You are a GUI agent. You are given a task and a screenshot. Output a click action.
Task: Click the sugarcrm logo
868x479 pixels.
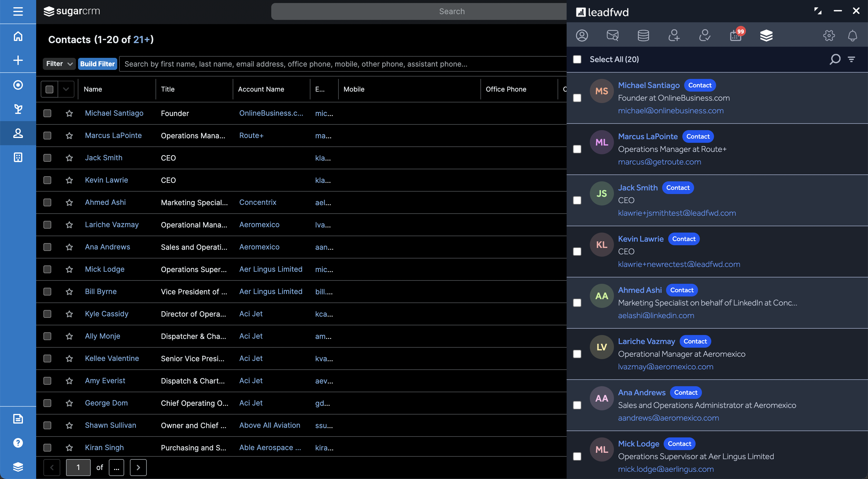pyautogui.click(x=72, y=11)
